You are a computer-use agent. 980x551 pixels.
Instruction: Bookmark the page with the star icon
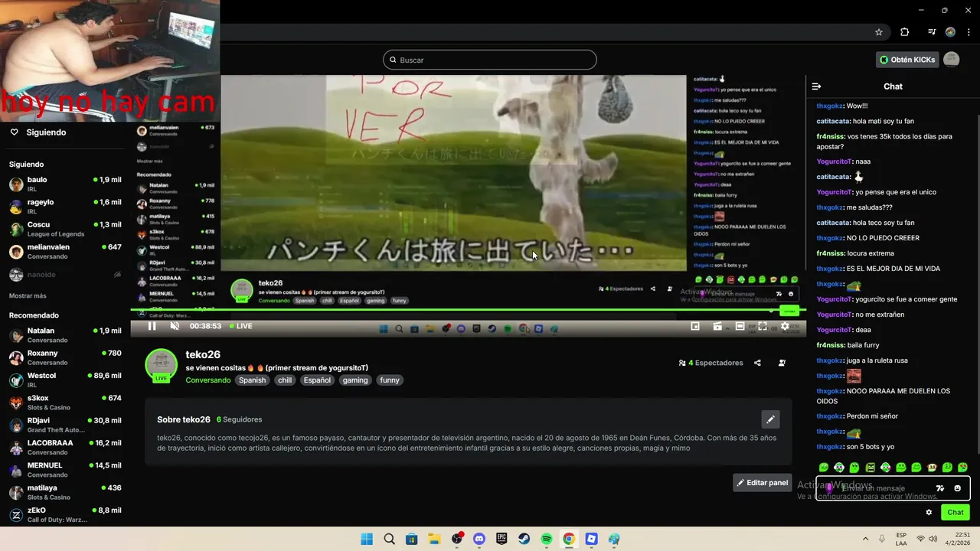[879, 32]
